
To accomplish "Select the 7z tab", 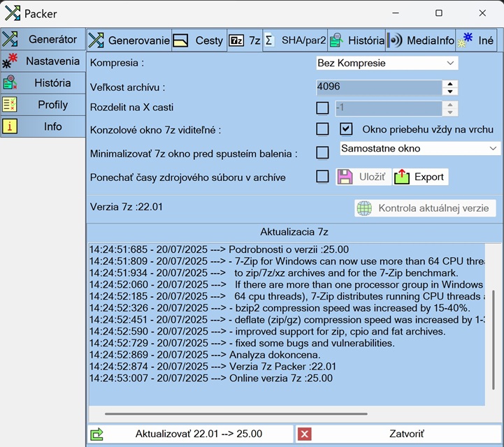I will [x=245, y=41].
